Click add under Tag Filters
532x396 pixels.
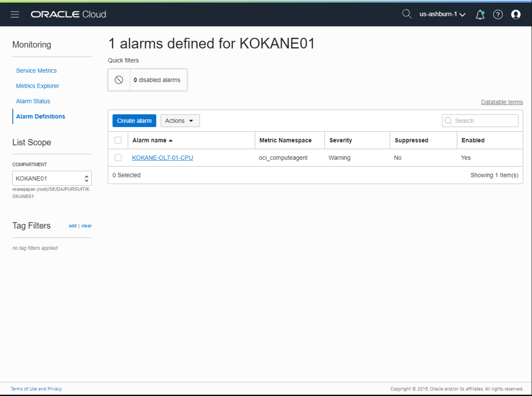(73, 226)
